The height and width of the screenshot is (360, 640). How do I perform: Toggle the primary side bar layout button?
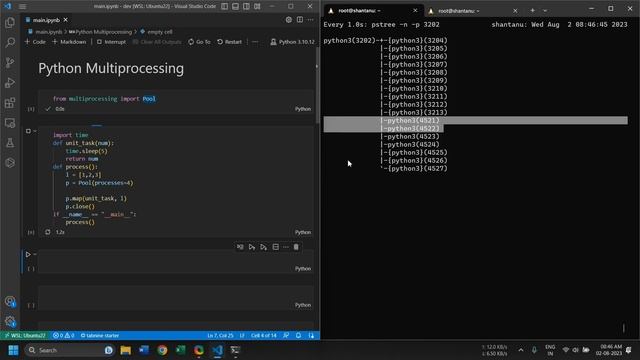224,6
